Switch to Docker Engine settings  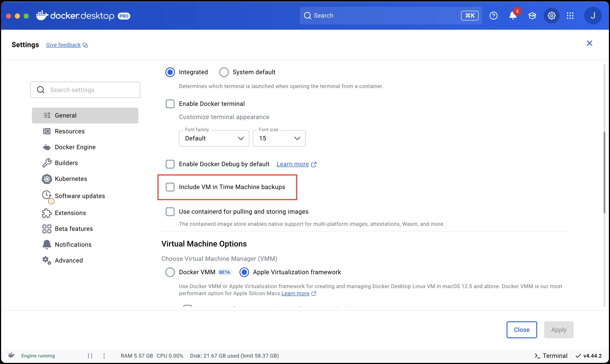click(75, 147)
